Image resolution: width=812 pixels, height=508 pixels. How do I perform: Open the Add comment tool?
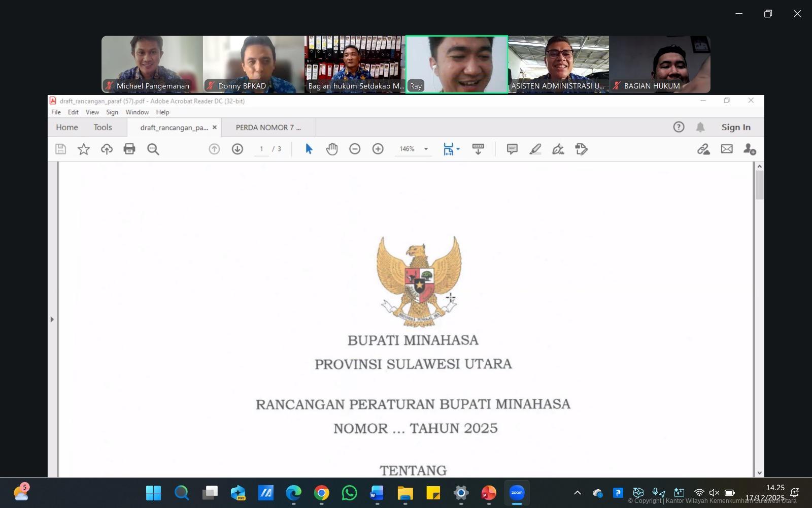[512, 149]
